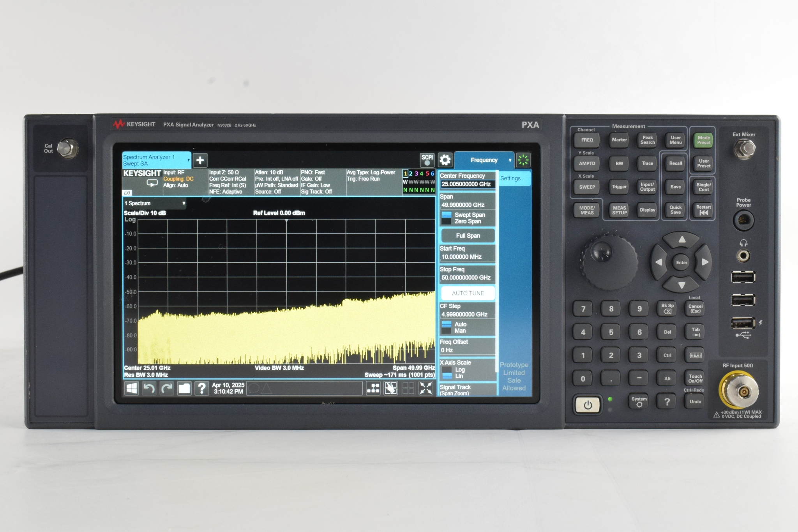Tap the Start Freq 10.000000 MHz field
The image size is (798, 532).
click(468, 257)
